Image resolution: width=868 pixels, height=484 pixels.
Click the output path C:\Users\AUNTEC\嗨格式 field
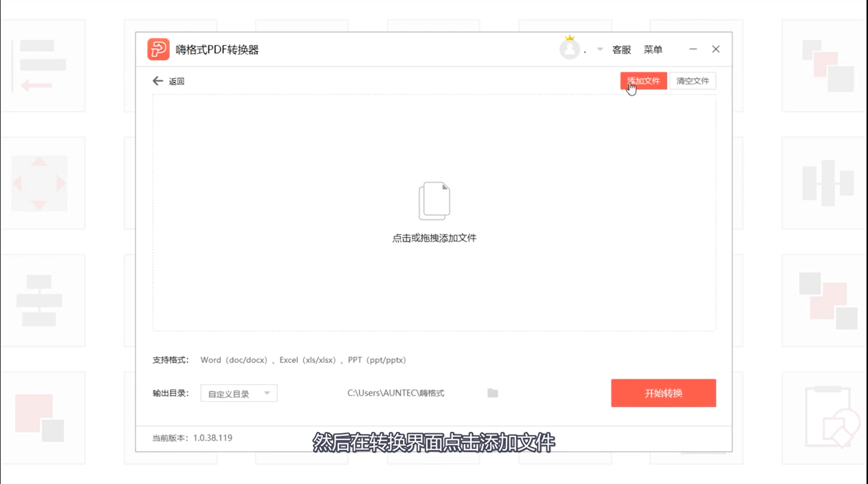396,393
